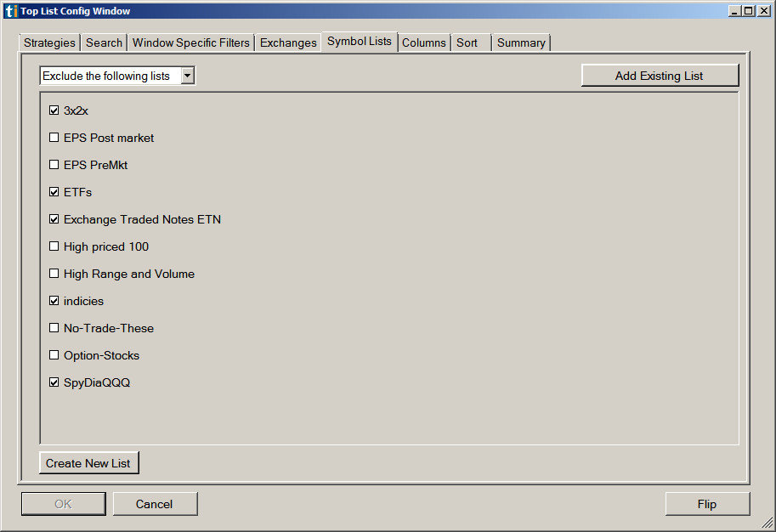Open the Search tab
The height and width of the screenshot is (532, 776).
point(104,43)
